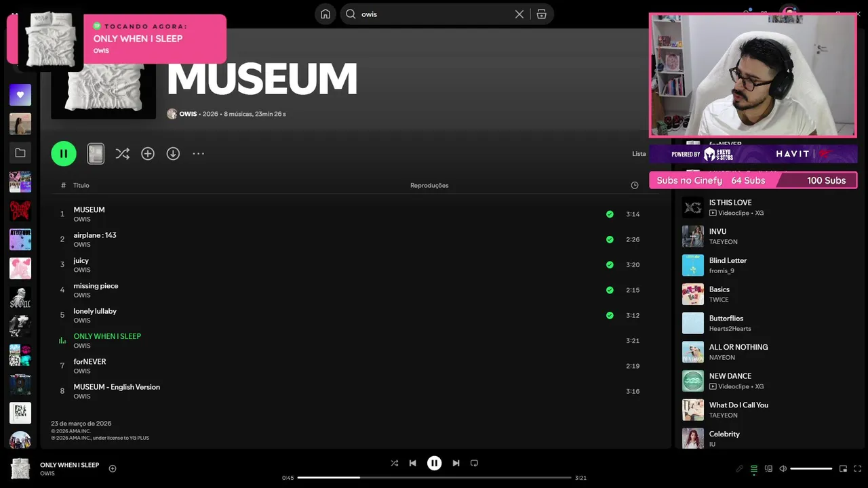
Task: Toggle repeat in the player controls
Action: (474, 463)
